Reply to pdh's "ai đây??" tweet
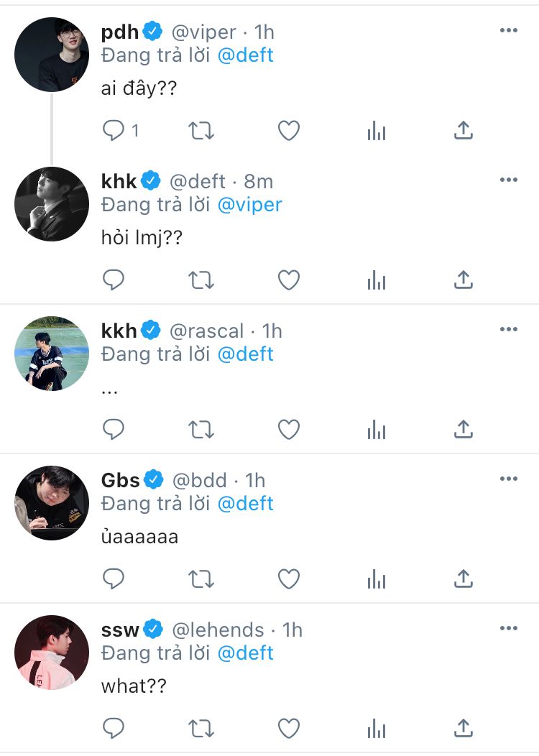The width and height of the screenshot is (539, 756). [x=114, y=130]
